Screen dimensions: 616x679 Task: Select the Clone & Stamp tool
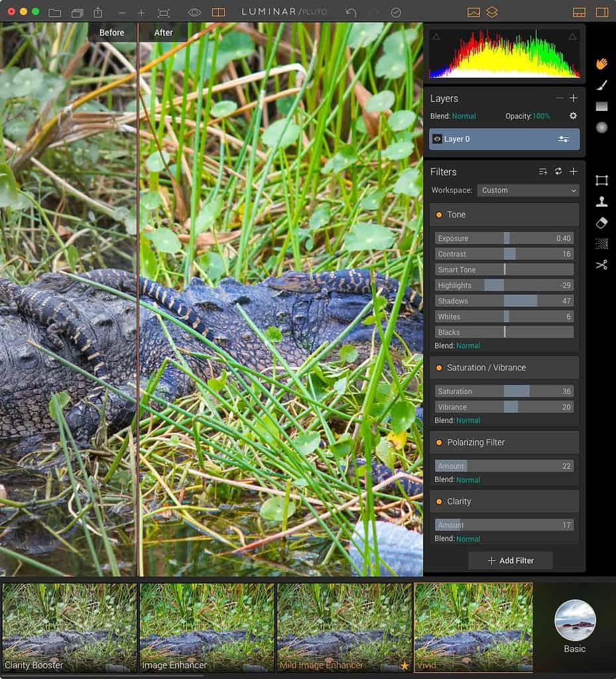tap(601, 202)
